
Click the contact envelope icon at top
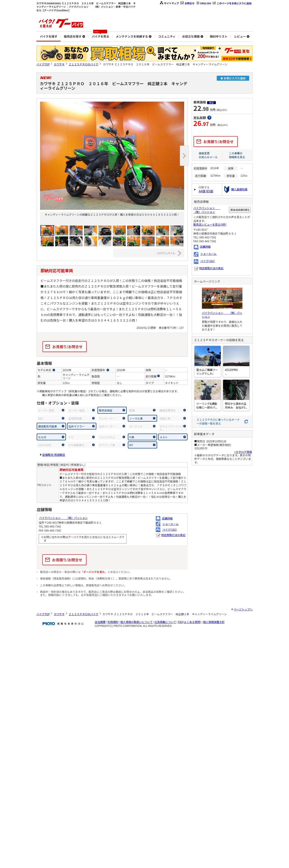coord(182,3)
